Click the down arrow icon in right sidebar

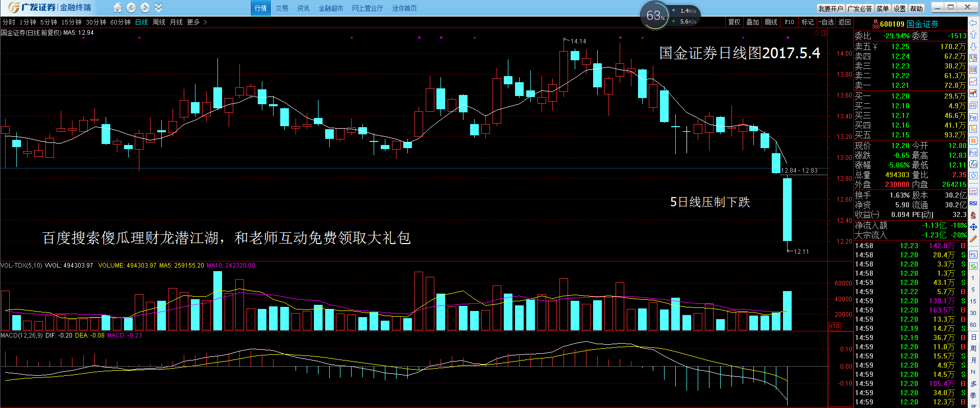click(973, 46)
